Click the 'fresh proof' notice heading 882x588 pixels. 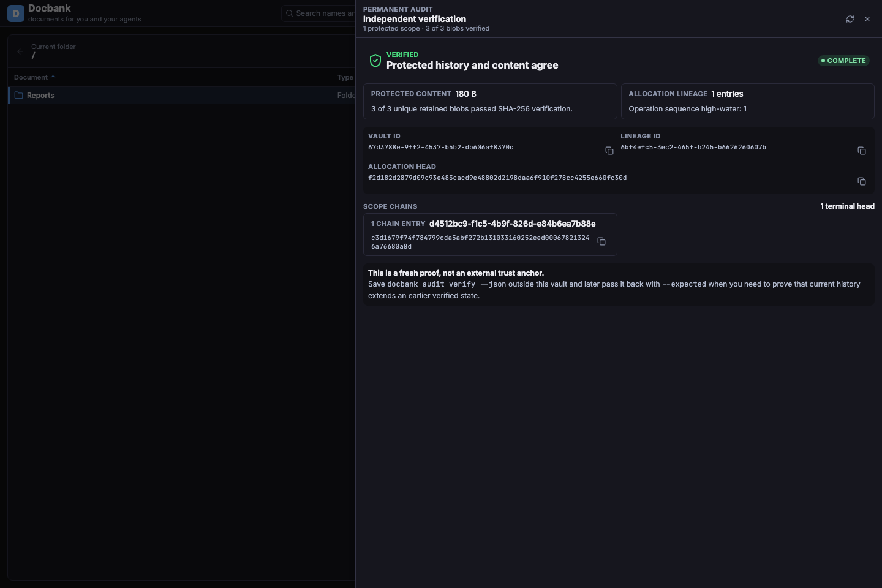(x=456, y=273)
